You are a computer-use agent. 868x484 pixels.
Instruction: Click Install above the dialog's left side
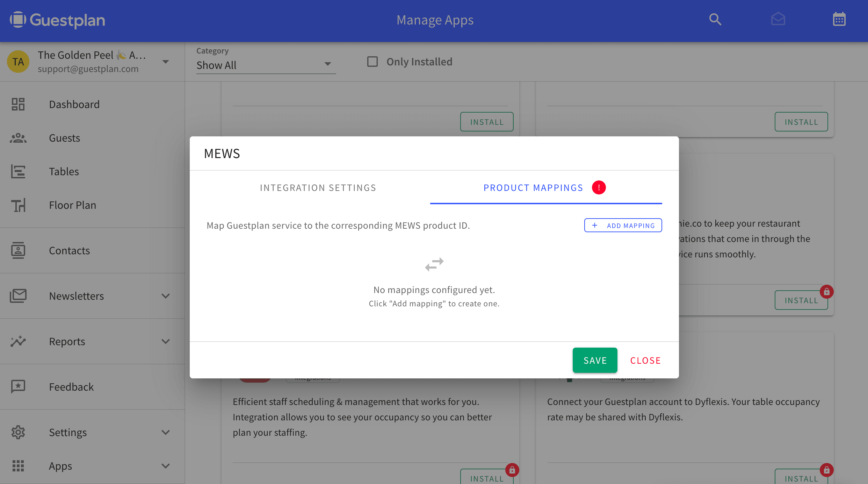pos(487,122)
